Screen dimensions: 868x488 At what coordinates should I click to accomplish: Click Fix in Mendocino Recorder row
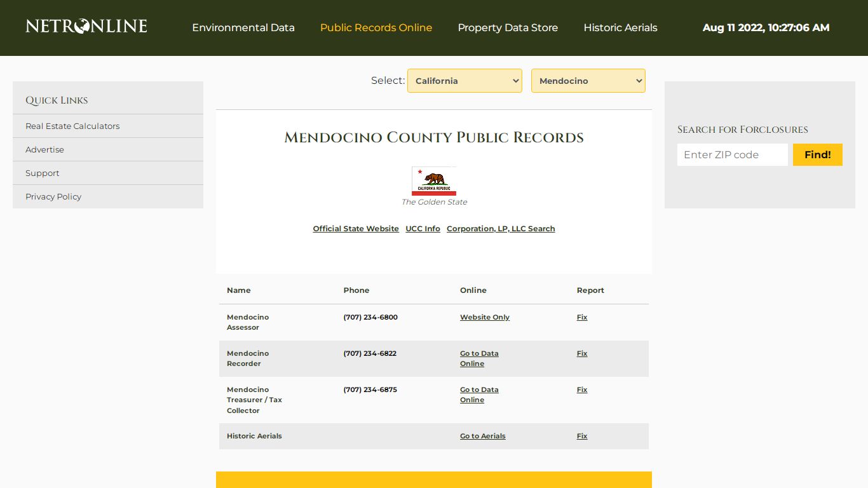(x=582, y=353)
